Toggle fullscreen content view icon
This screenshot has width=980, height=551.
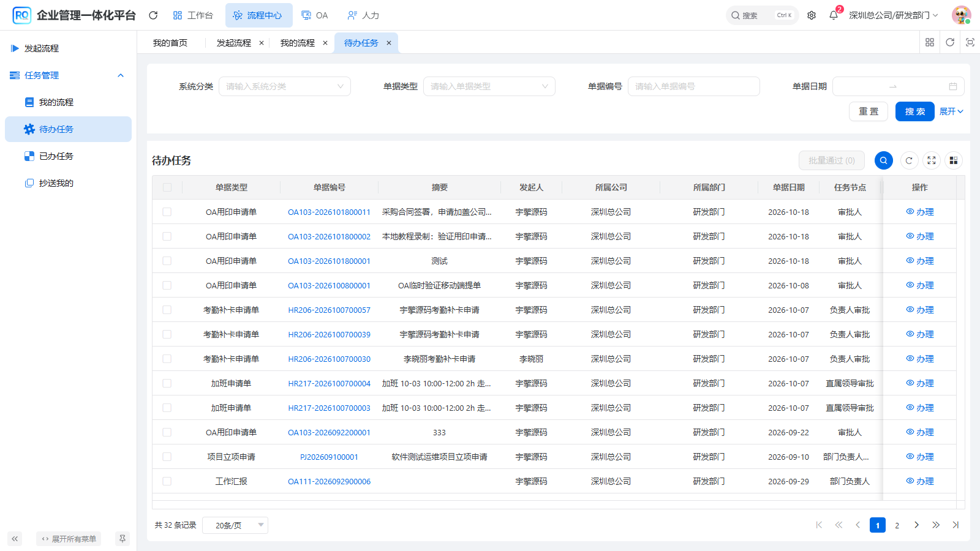tap(970, 42)
